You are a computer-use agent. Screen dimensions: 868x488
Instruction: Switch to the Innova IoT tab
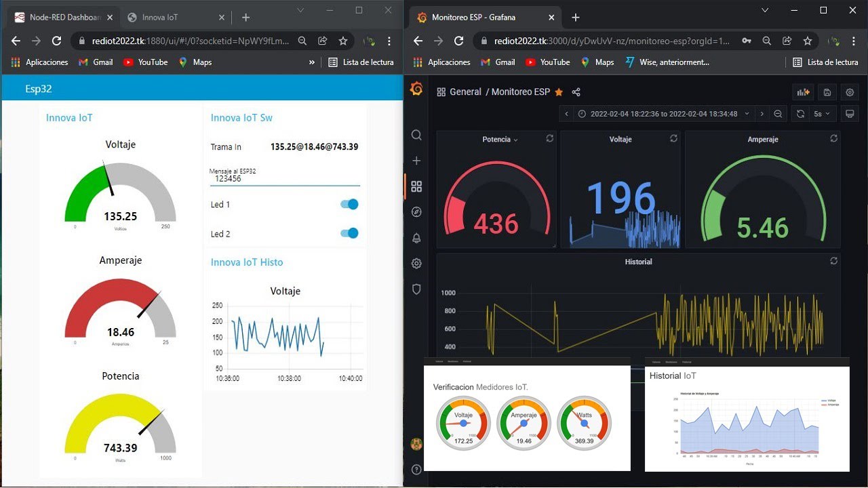pyautogui.click(x=174, y=18)
